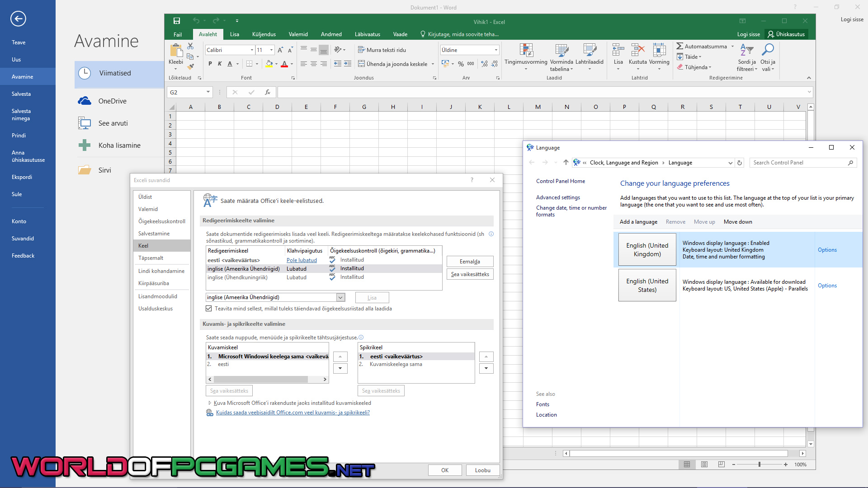Open Options for English (United States)

tap(827, 286)
